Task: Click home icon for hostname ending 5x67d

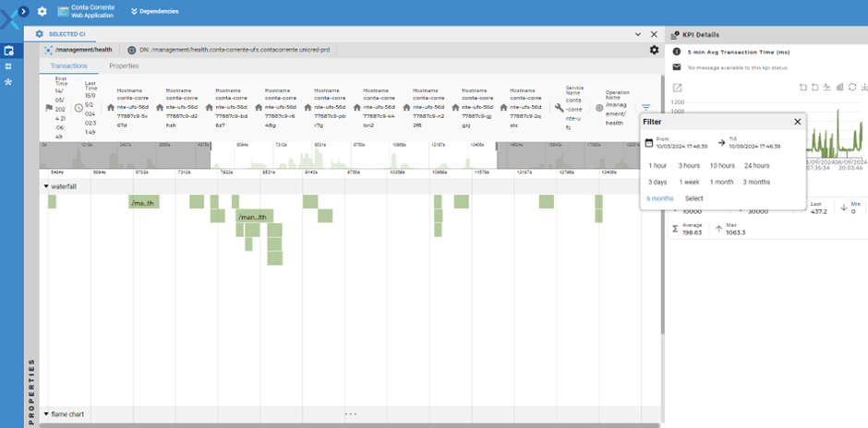Action: tap(110, 108)
